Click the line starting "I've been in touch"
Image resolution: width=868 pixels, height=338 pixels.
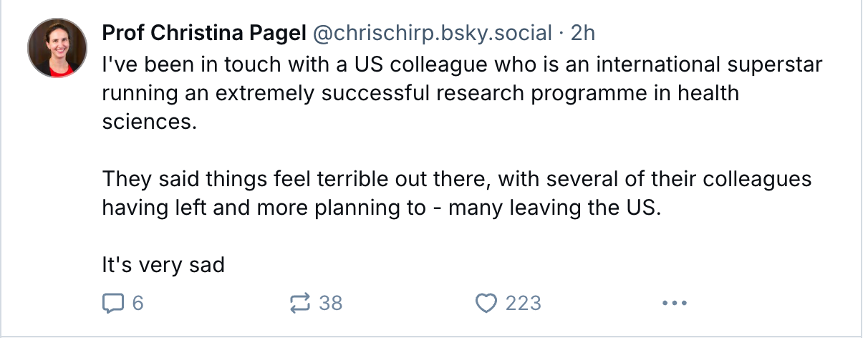(x=463, y=65)
